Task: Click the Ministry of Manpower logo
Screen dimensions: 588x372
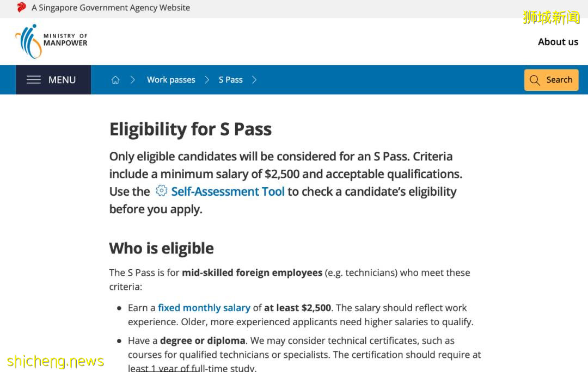Action: [x=52, y=41]
